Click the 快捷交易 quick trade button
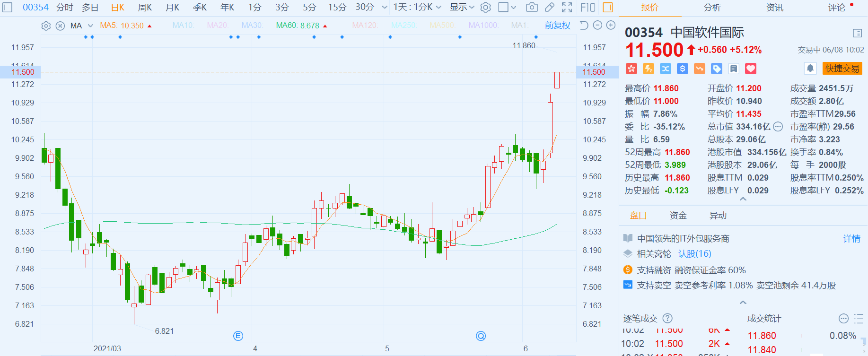Screen dimensions: 868x356 (x=842, y=69)
